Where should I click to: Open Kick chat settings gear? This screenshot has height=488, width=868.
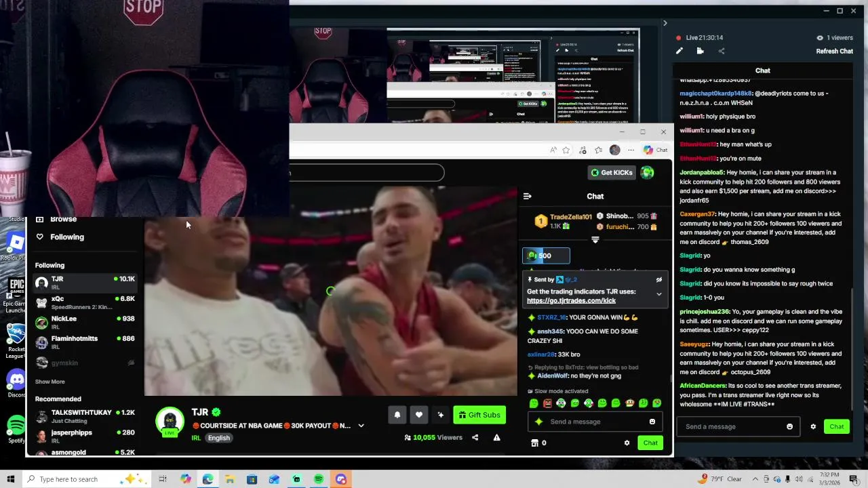click(x=627, y=443)
